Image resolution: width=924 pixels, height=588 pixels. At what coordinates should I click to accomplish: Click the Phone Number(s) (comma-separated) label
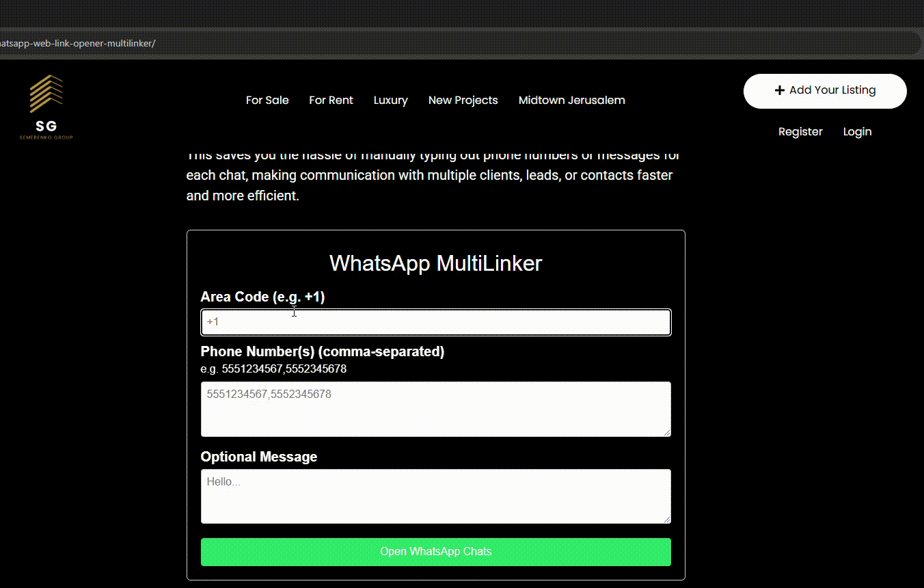[x=323, y=351]
